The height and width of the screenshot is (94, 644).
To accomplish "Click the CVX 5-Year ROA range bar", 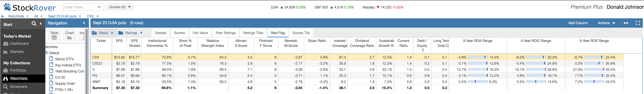I will tap(478, 57).
